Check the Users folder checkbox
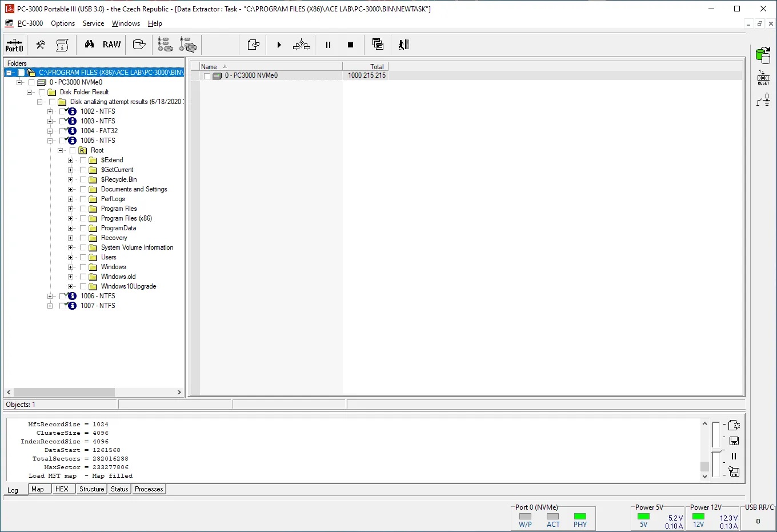 click(83, 257)
